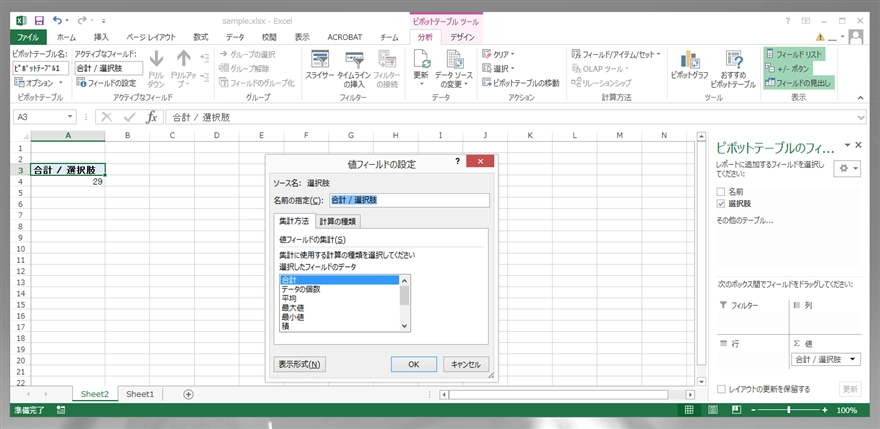Screen dimensions: 880x429
Task: Open the Name Box dropdown arrow
Action: coord(71,117)
